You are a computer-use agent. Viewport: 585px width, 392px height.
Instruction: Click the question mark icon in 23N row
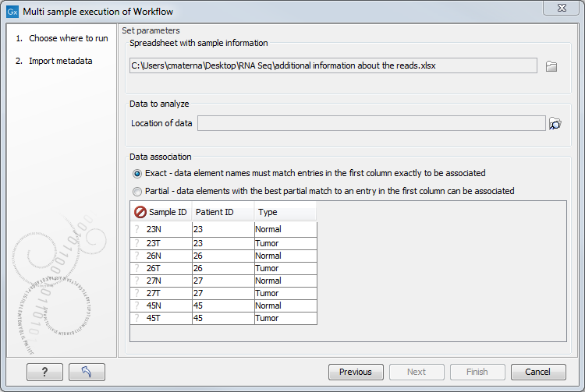point(137,229)
